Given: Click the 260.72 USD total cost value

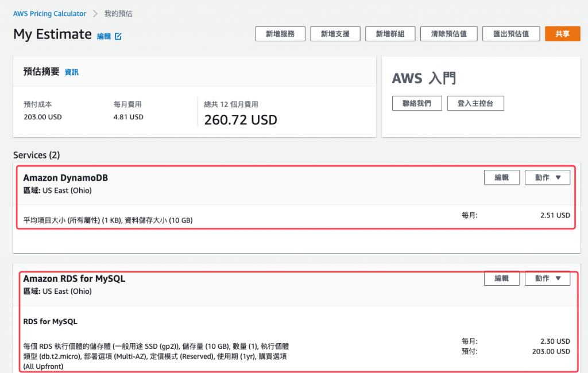Looking at the screenshot, I should [x=241, y=120].
